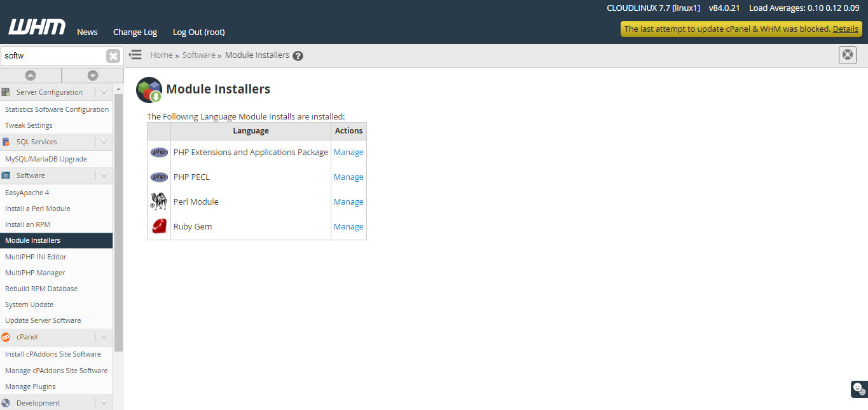The image size is (868, 410).
Task: Click the CLOUDLINUX 7.7 [linux1] text
Action: click(x=654, y=8)
